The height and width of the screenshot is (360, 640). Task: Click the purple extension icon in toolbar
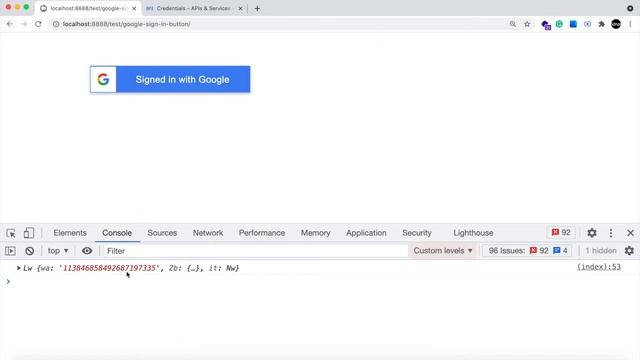[x=546, y=25]
